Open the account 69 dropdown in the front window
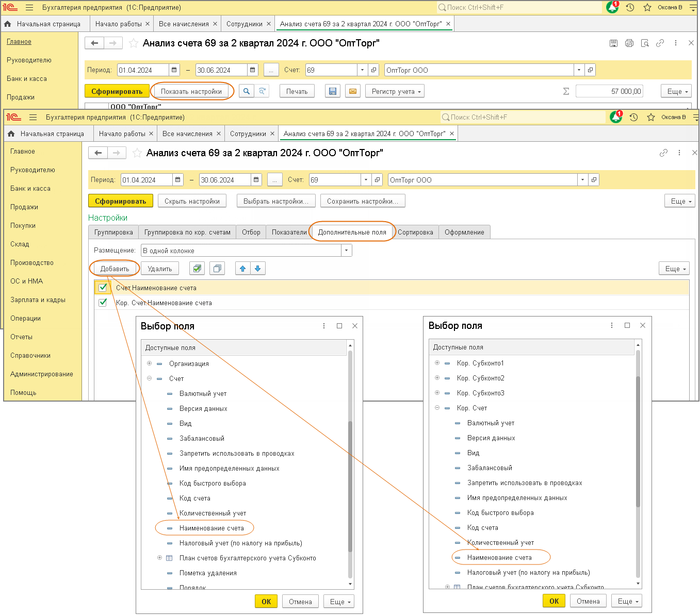This screenshot has width=700, height=615. point(366,180)
